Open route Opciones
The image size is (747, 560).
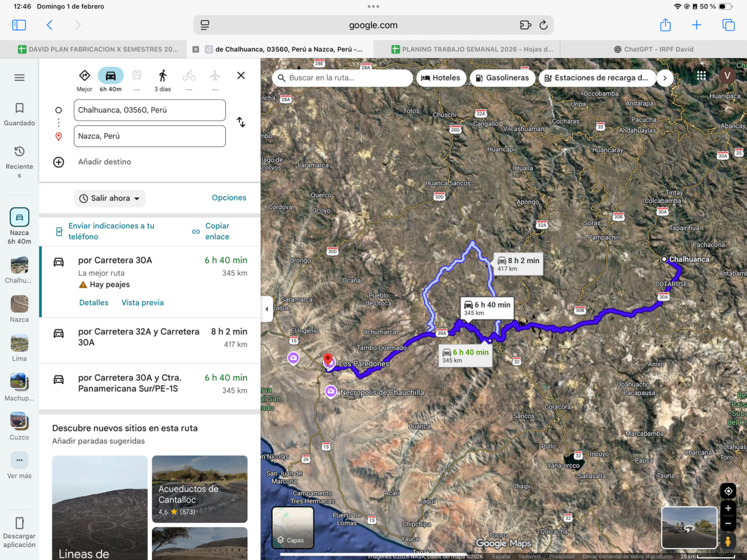click(x=229, y=198)
